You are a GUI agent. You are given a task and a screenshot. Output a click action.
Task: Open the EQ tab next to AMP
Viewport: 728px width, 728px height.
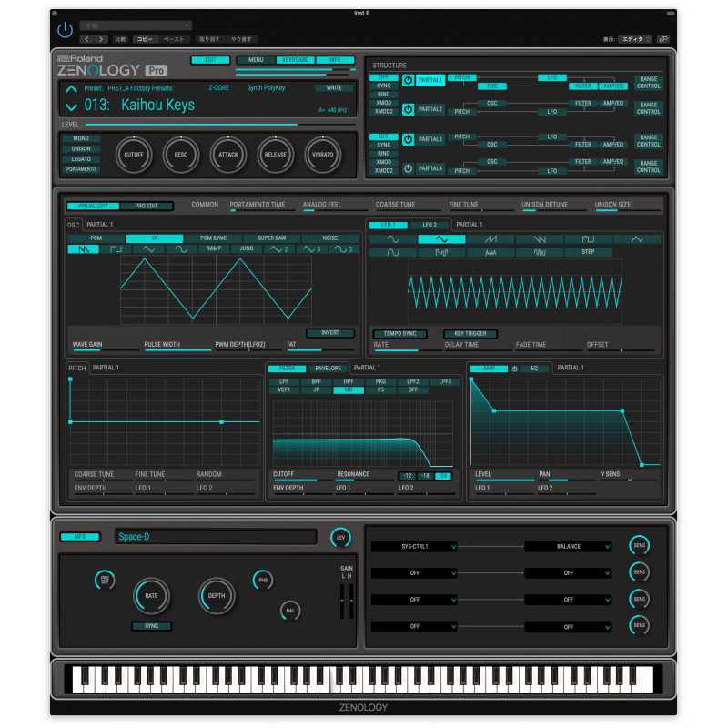(x=534, y=369)
